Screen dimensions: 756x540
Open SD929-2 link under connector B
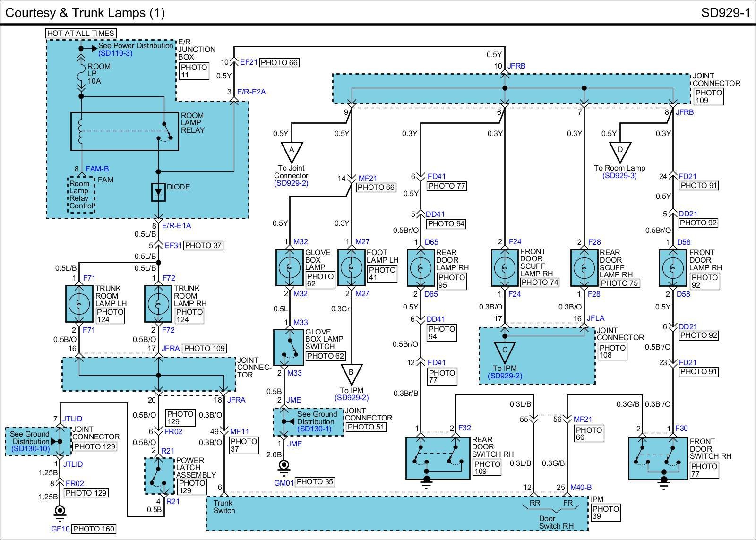coord(352,398)
